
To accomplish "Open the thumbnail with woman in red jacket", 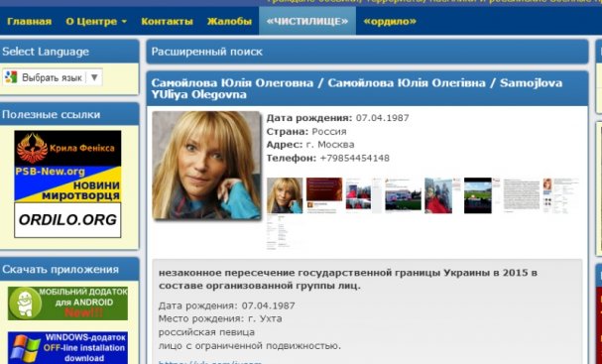I will tap(442, 195).
